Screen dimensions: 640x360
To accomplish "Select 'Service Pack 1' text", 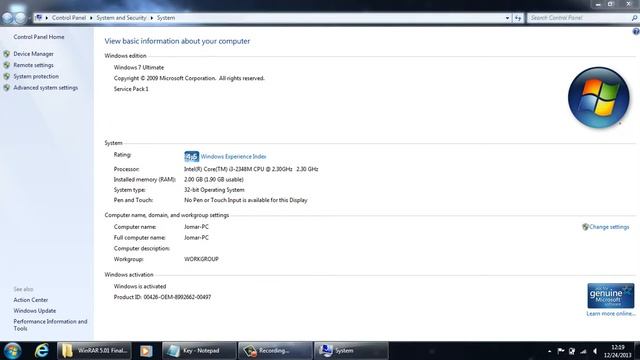I will [x=131, y=89].
